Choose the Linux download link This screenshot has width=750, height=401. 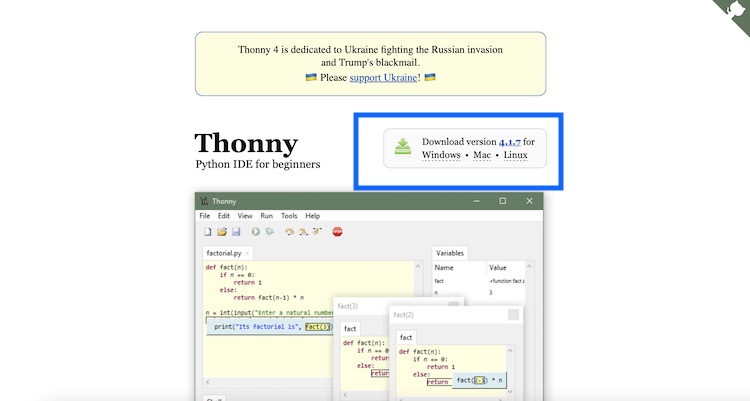pos(515,155)
